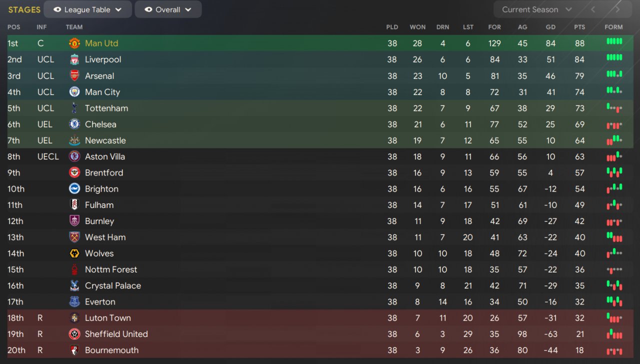Open the Tottenham team link
The width and height of the screenshot is (640, 364).
(106, 108)
